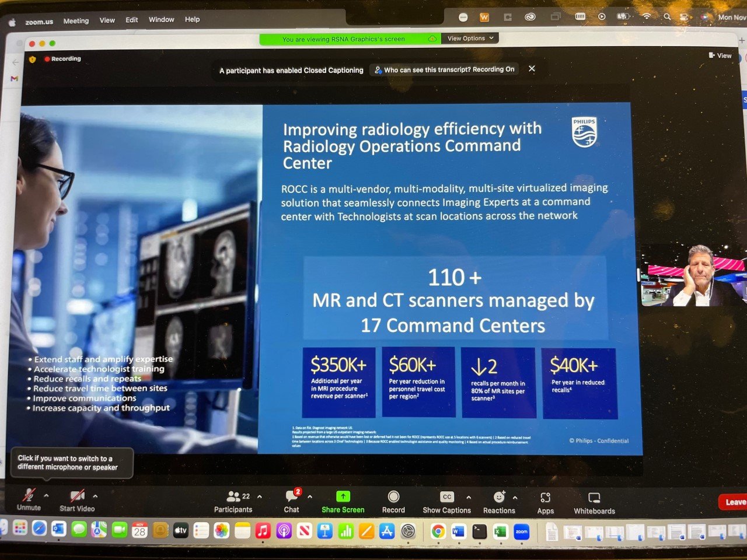Open the Chat panel icon
Screen dimensions: 747x560
[291, 496]
